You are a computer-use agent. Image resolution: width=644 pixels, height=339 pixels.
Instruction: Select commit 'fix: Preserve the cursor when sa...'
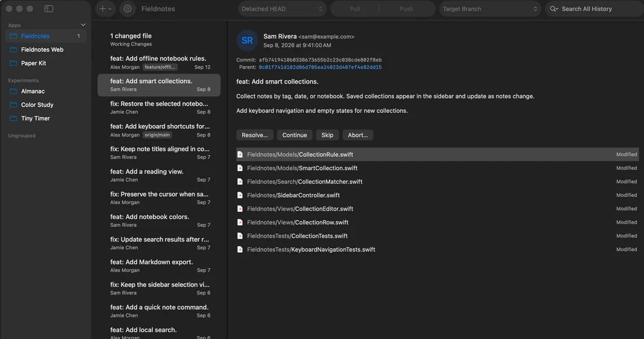159,198
